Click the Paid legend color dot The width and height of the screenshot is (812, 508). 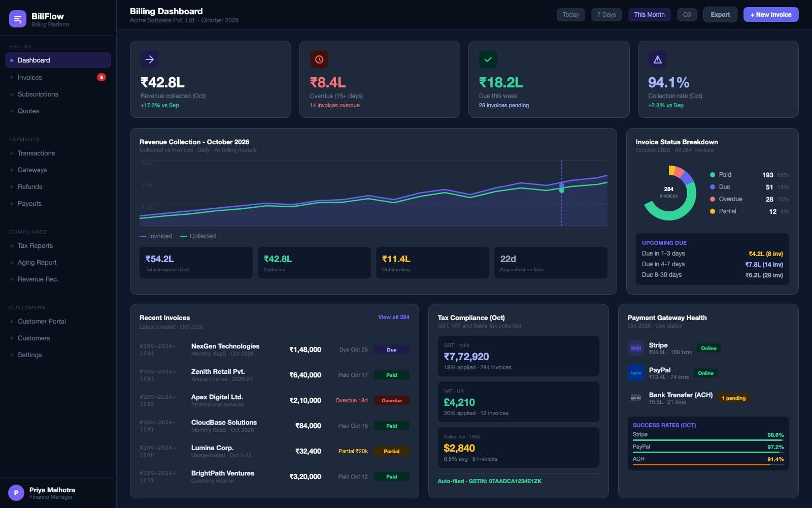pyautogui.click(x=713, y=175)
